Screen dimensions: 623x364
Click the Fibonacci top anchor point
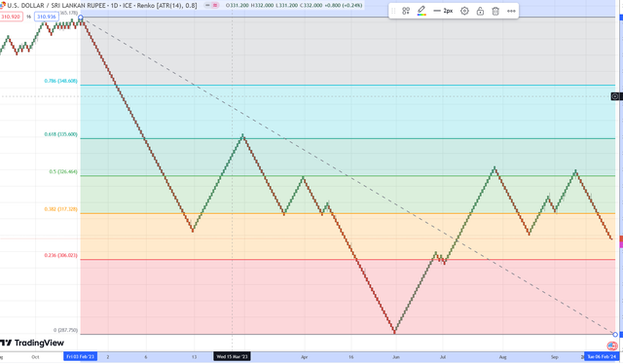point(81,18)
